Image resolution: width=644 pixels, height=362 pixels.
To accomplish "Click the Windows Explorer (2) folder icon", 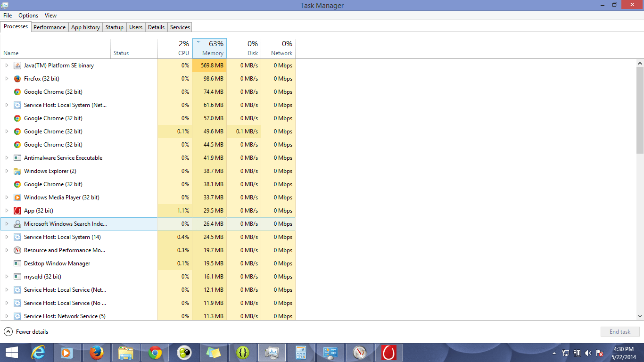I will [17, 171].
